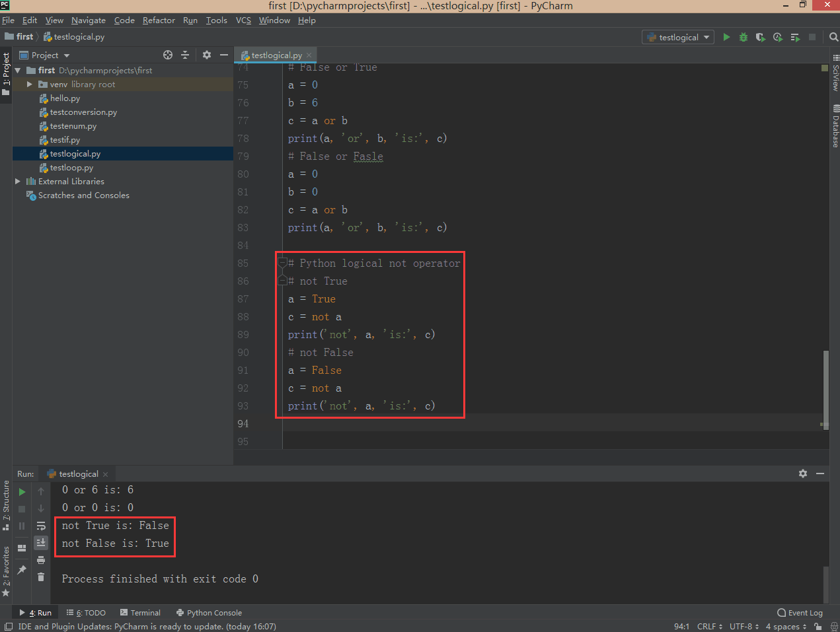The height and width of the screenshot is (632, 840).
Task: Hide the Project panel with minus icon
Action: pos(224,55)
